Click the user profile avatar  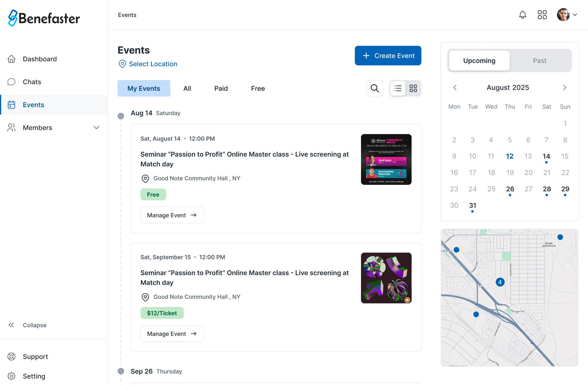click(563, 15)
